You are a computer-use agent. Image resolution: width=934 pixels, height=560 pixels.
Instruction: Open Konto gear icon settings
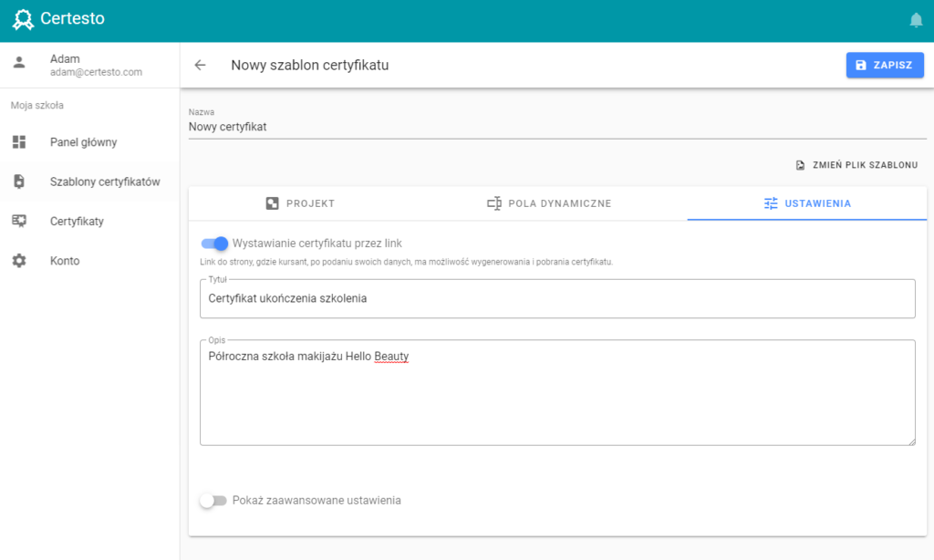pyautogui.click(x=19, y=260)
